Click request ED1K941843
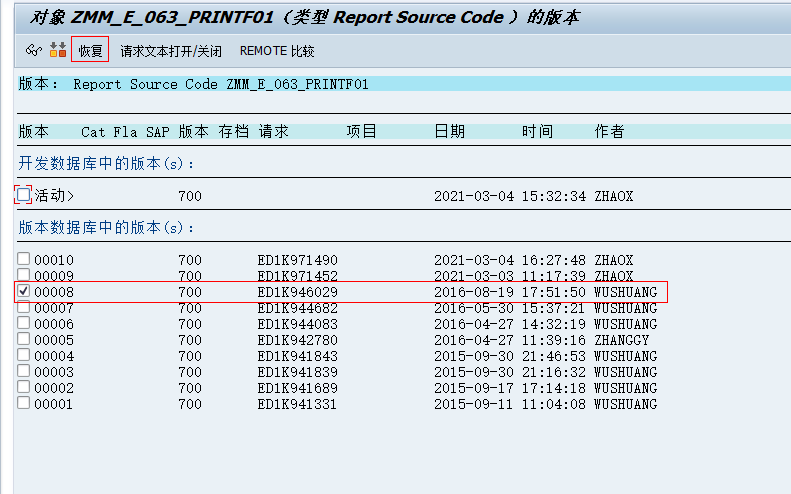 click(297, 356)
